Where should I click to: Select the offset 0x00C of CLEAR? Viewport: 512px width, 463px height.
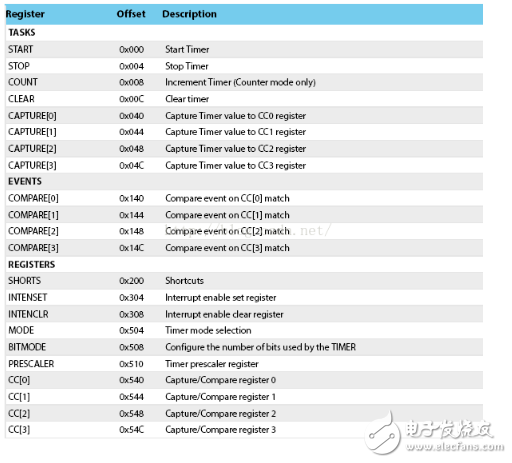(132, 99)
